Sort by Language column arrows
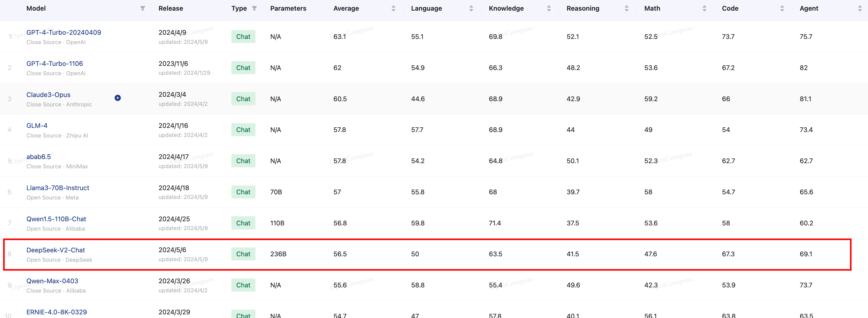Viewport: 868px width, 318px height. pos(471,9)
